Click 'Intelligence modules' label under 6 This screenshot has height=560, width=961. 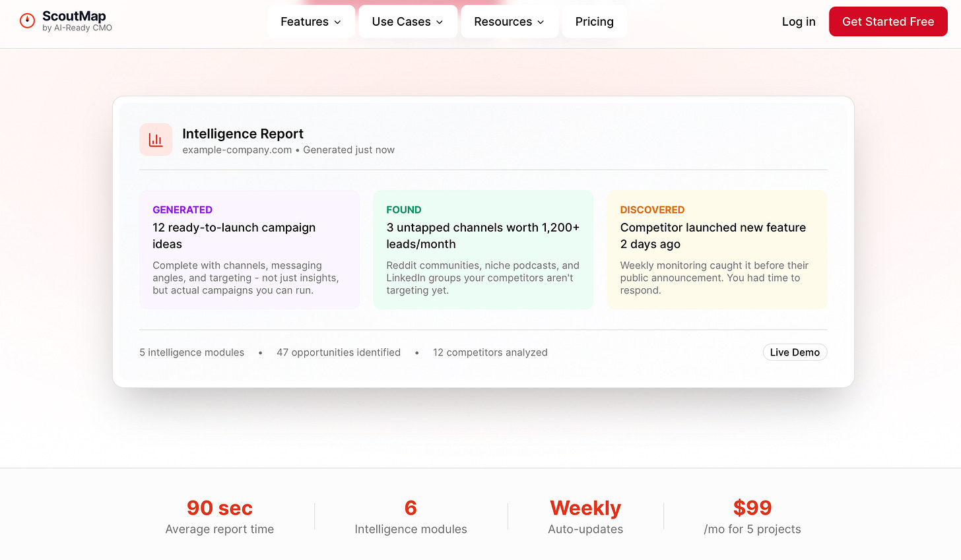click(411, 529)
